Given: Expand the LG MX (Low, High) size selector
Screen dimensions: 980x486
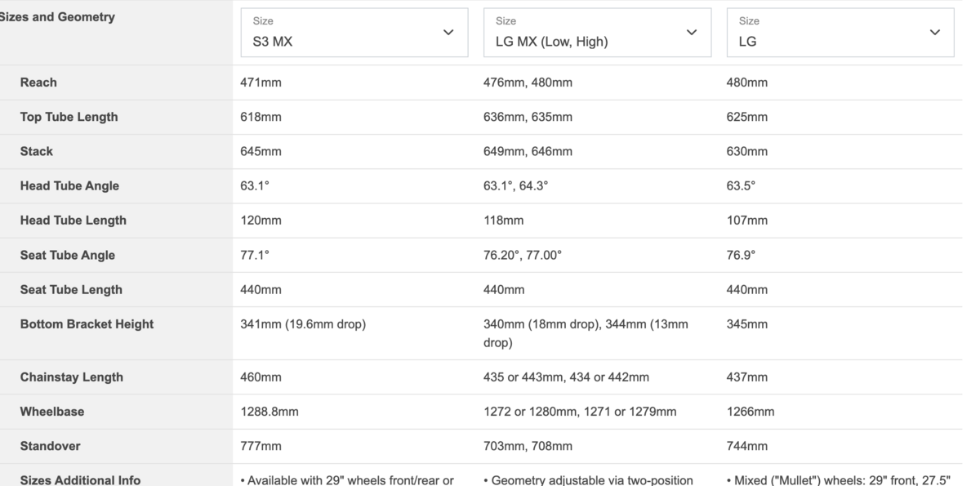Looking at the screenshot, I should point(597,33).
